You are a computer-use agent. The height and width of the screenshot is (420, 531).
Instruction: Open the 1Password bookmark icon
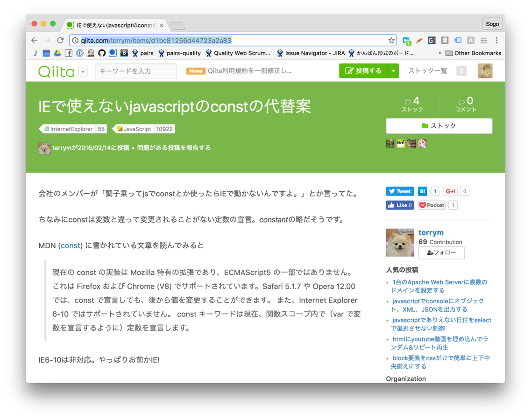point(79,53)
